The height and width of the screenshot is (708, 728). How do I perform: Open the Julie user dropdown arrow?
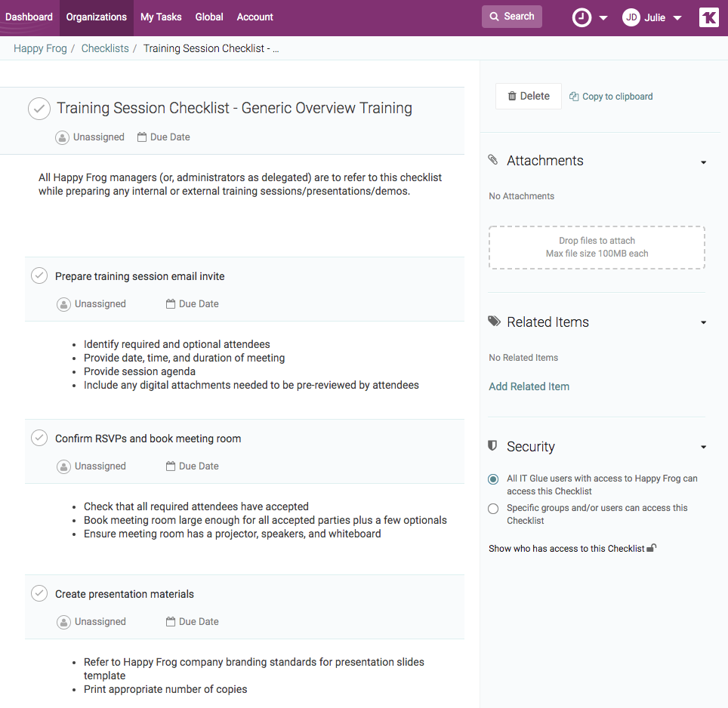point(677,18)
